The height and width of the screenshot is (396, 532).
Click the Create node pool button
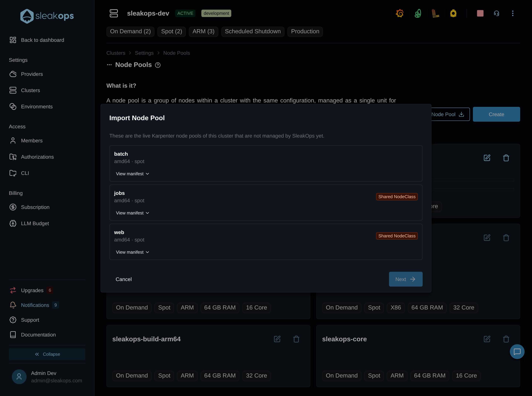click(x=496, y=114)
